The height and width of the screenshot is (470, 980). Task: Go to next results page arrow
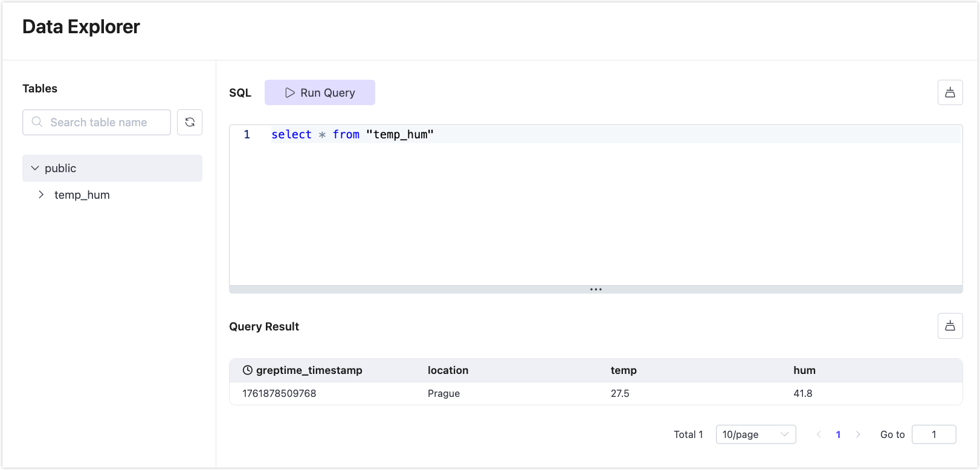tap(858, 434)
